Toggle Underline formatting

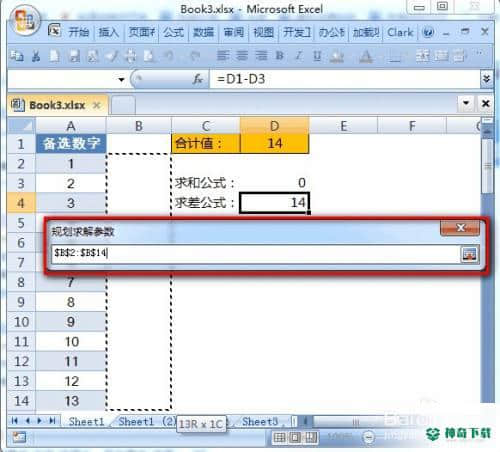coord(317,56)
